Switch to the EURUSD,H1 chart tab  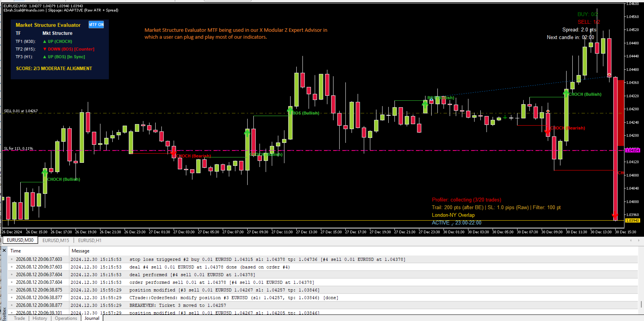click(x=90, y=240)
